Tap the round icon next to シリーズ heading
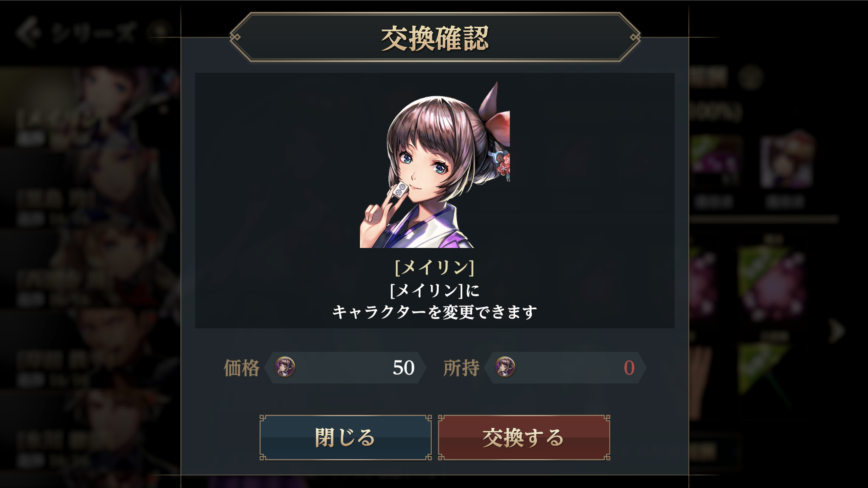The image size is (868, 488). pyautogui.click(x=159, y=31)
